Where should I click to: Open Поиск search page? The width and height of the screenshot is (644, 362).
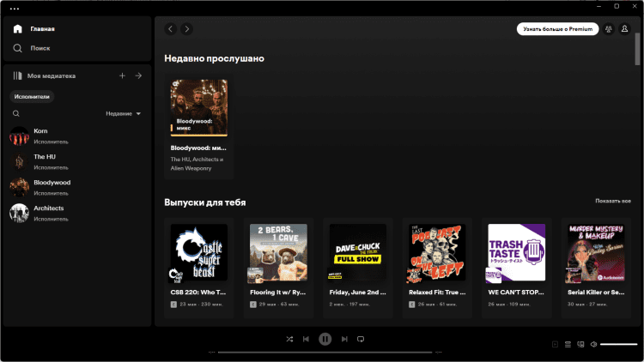(40, 48)
